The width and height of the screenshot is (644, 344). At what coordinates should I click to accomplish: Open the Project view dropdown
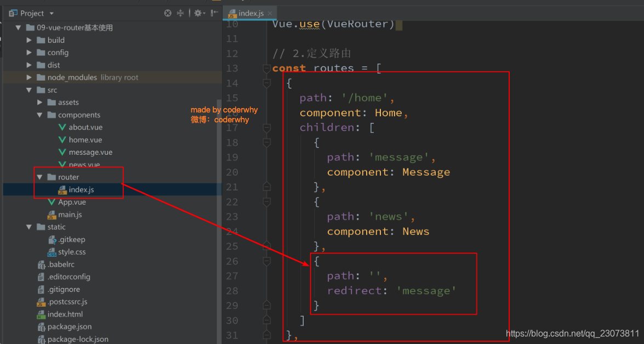(x=52, y=14)
